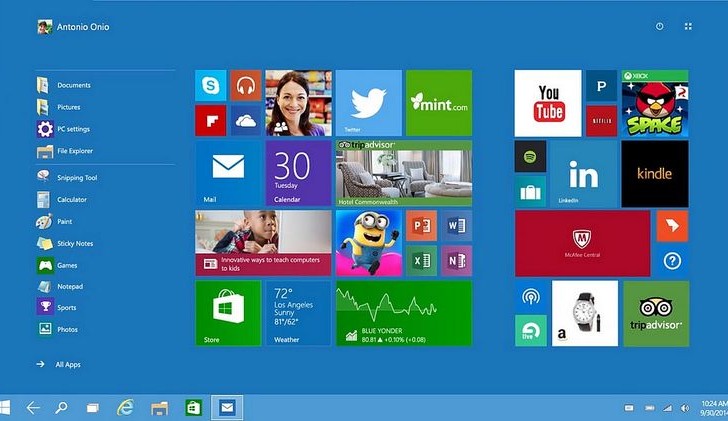Open the help question mark tile
This screenshot has width=728, height=421.
tap(672, 261)
